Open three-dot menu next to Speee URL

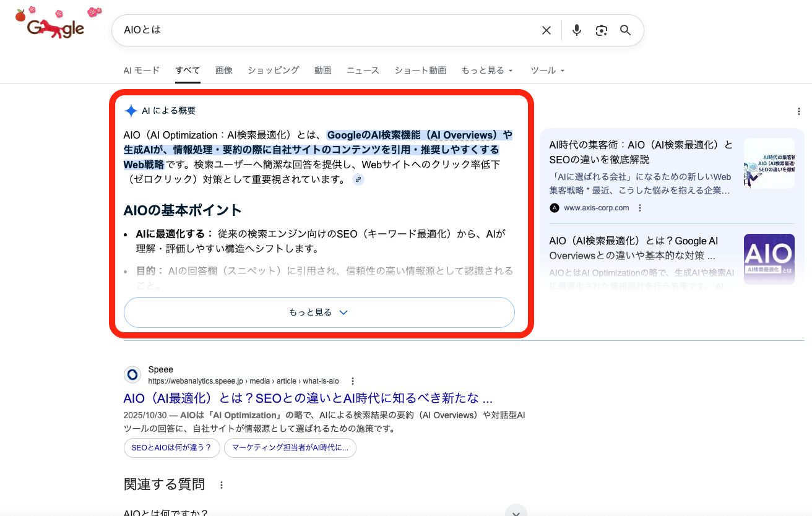coord(353,381)
